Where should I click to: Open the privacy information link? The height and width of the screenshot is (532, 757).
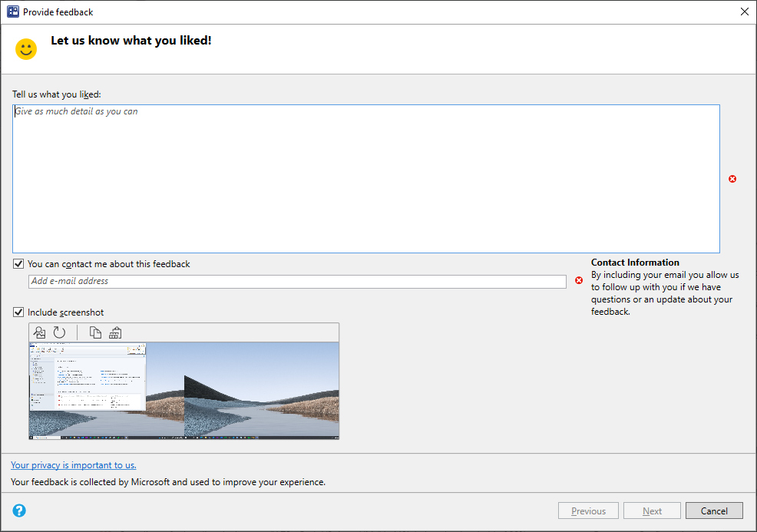(x=73, y=464)
